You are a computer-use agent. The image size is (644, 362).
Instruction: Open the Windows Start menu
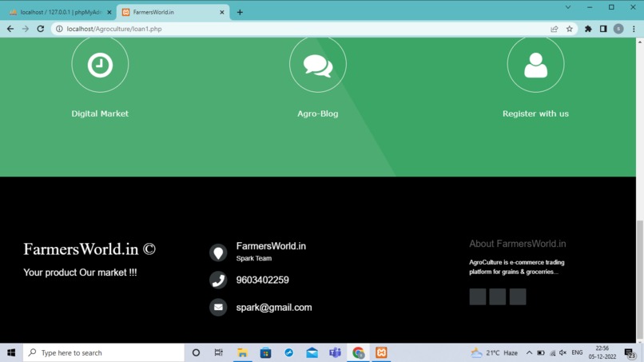click(x=11, y=352)
